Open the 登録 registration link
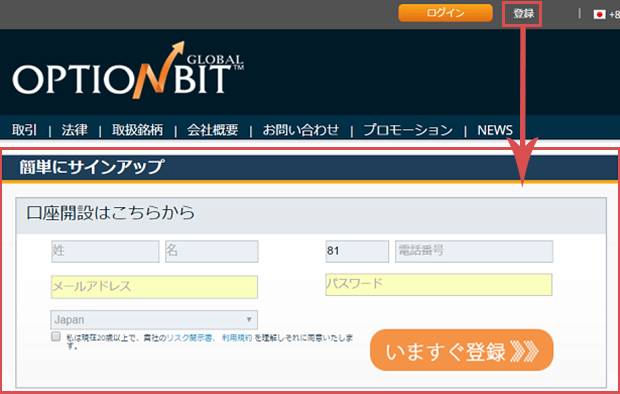This screenshot has height=394, width=620. pyautogui.click(x=523, y=13)
